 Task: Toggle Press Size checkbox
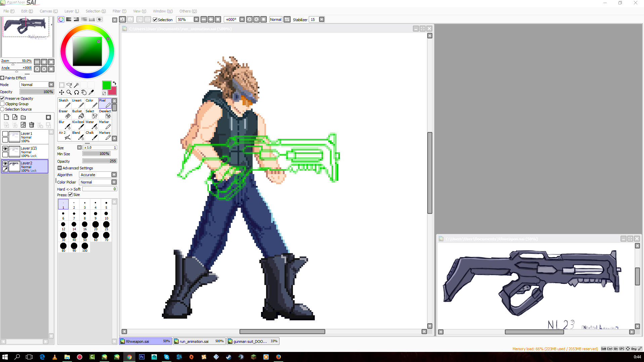coord(71,195)
